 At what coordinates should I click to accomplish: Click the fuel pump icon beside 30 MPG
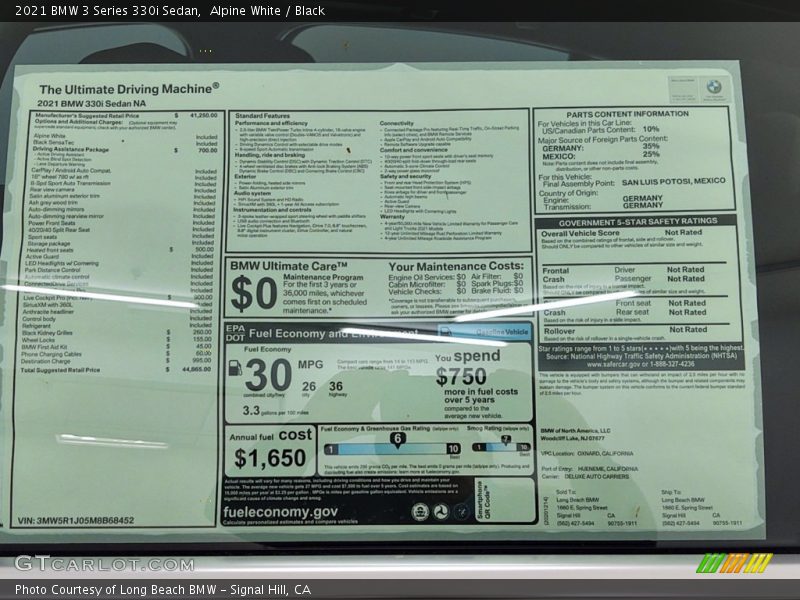235,367
